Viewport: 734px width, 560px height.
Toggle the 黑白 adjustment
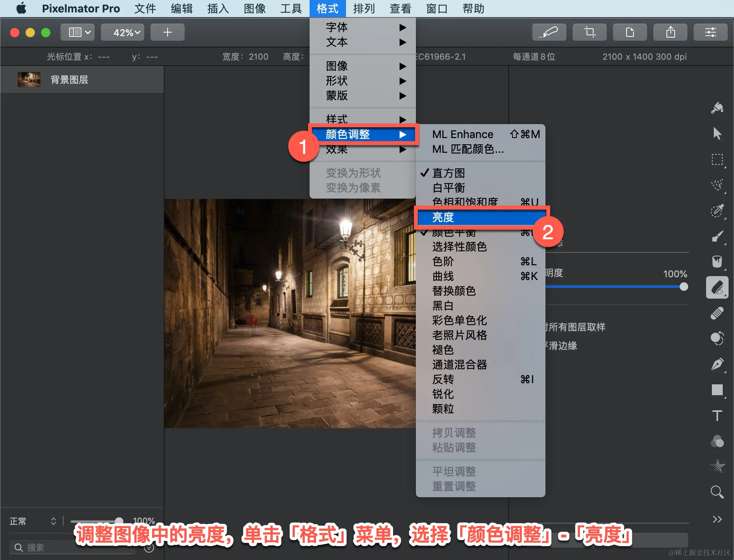pos(480,306)
